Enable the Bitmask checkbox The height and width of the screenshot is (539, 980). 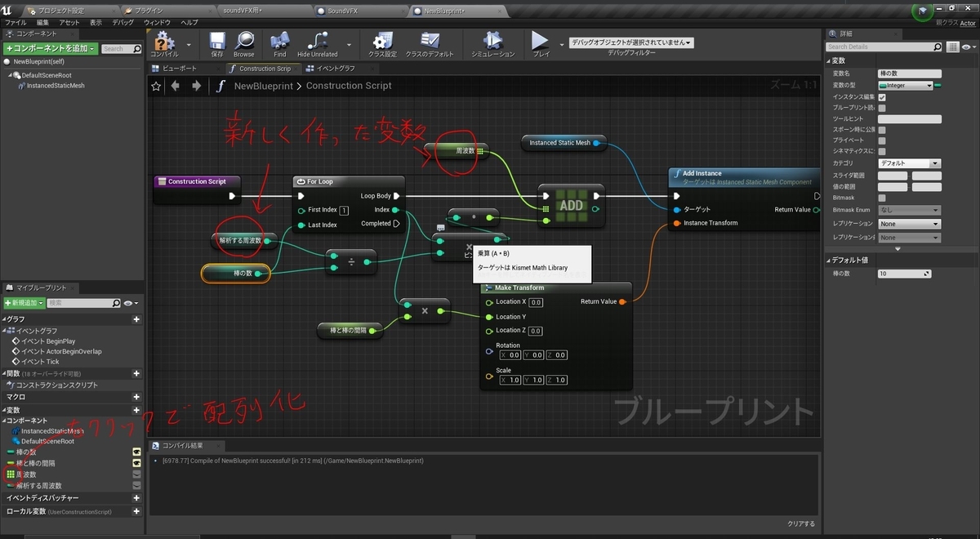coord(882,198)
